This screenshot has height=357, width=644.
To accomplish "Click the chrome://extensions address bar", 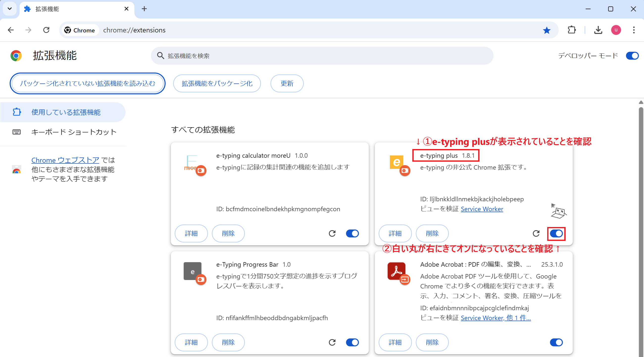I will click(308, 30).
